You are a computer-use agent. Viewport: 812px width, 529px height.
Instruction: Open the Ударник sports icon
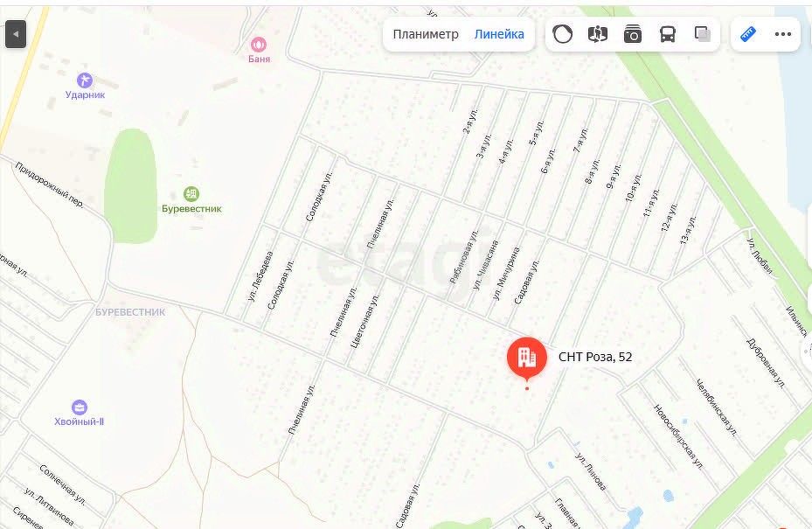tap(85, 80)
